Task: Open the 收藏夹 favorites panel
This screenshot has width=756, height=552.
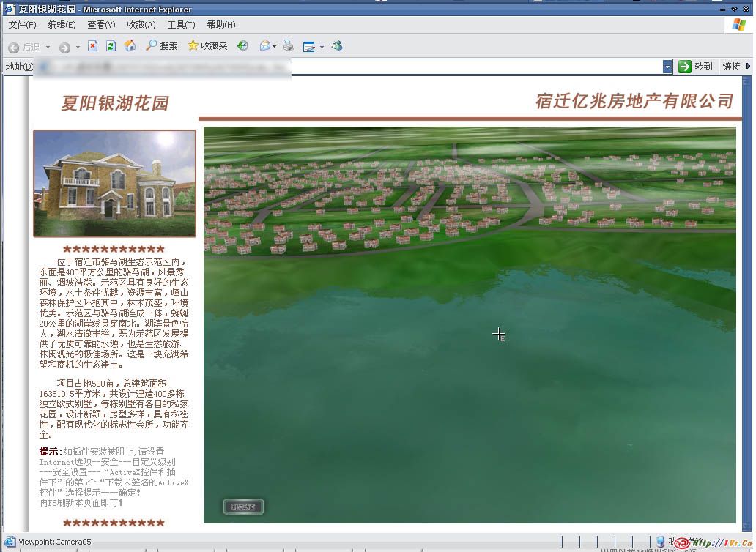Action: [207, 46]
